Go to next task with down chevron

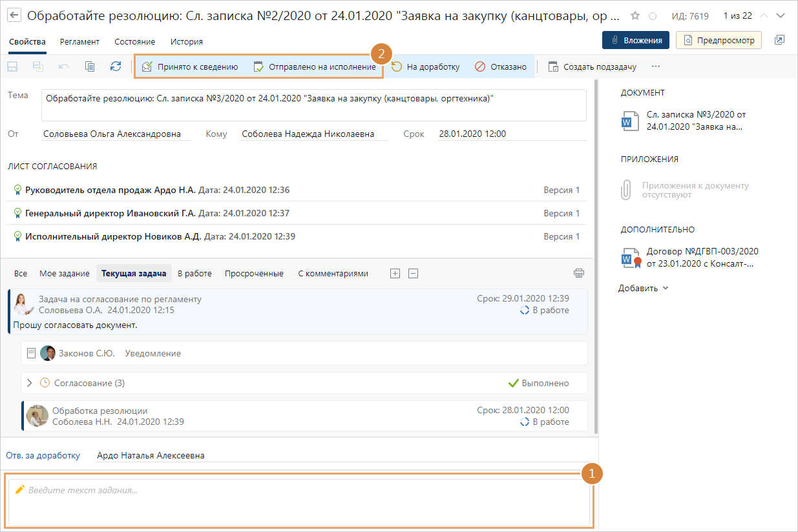point(782,15)
